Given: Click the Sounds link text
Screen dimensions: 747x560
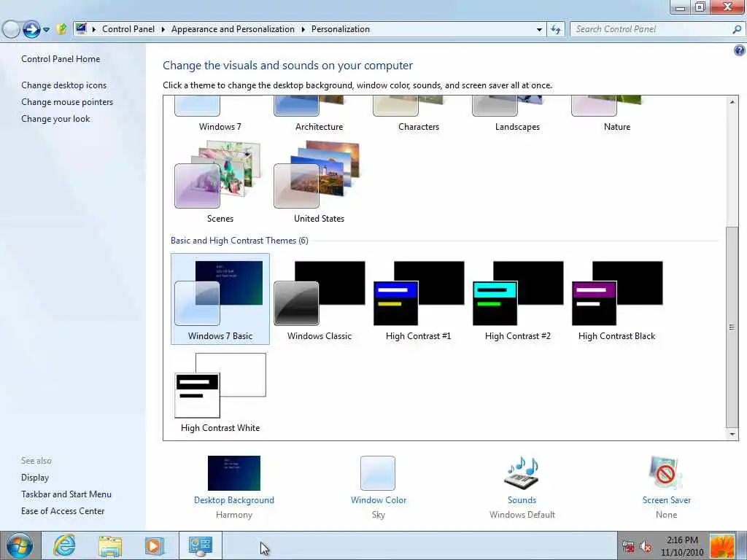Looking at the screenshot, I should pyautogui.click(x=522, y=500).
